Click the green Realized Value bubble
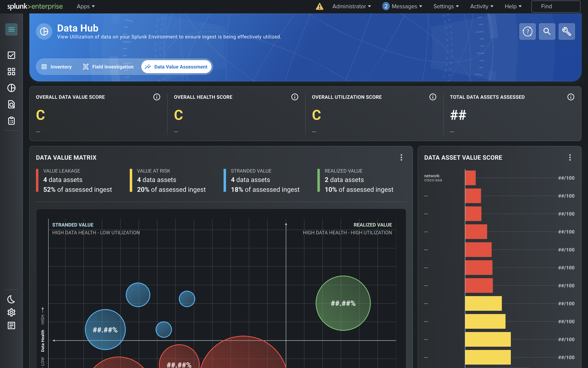 pyautogui.click(x=343, y=303)
